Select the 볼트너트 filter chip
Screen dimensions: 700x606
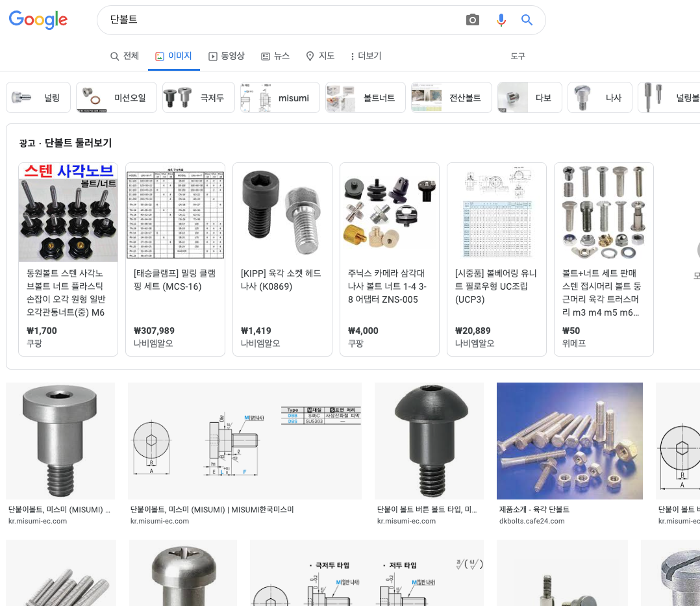(x=366, y=97)
